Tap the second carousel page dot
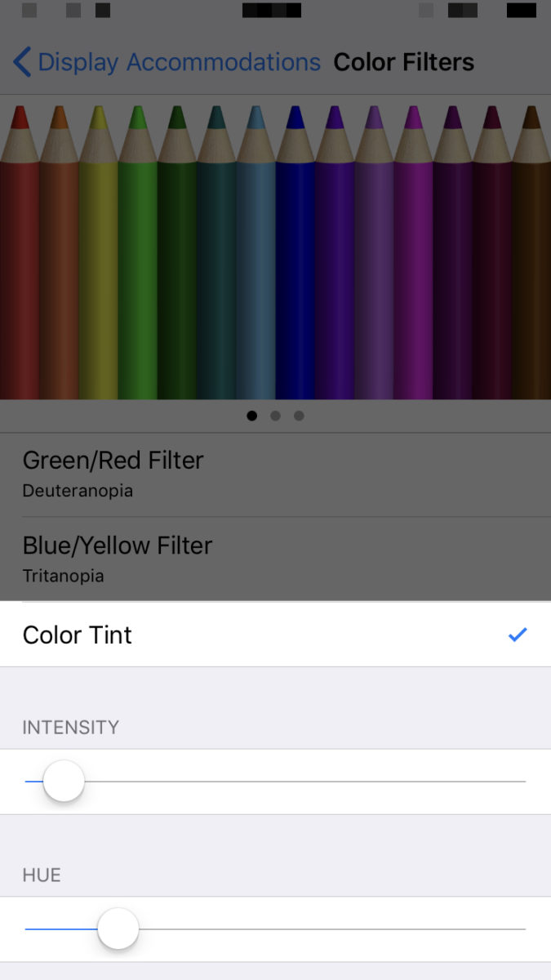Viewport: 551px width, 980px height. pyautogui.click(x=275, y=416)
